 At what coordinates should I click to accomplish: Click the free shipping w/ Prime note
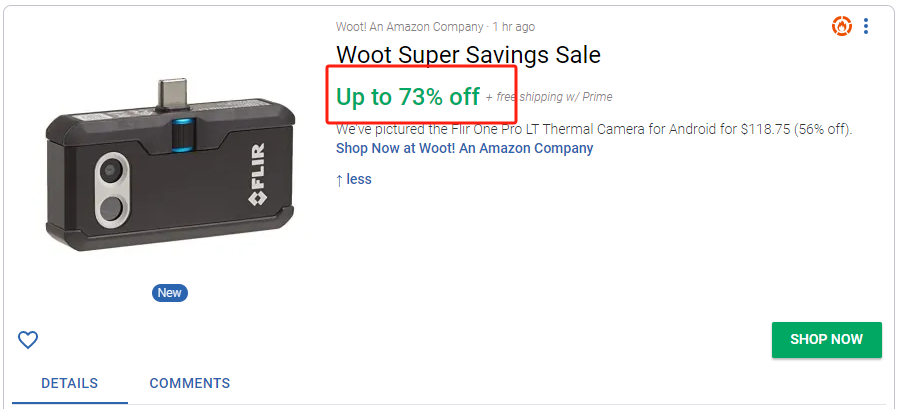(550, 97)
